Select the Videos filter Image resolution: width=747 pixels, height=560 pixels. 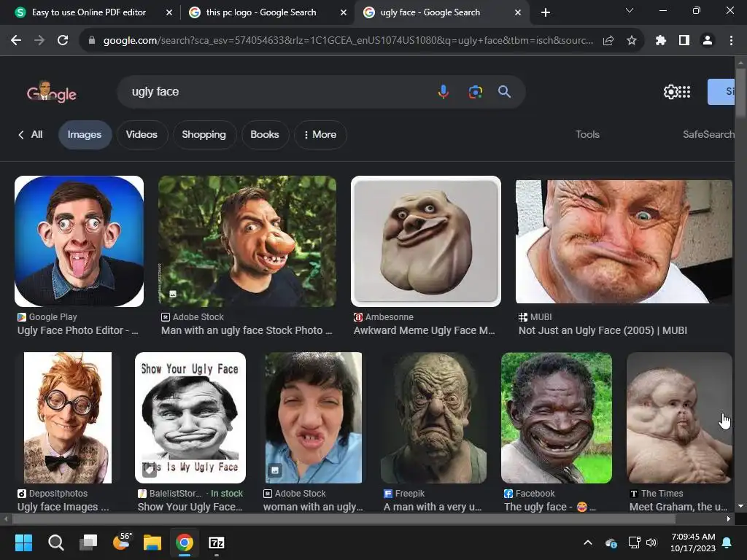(x=142, y=135)
